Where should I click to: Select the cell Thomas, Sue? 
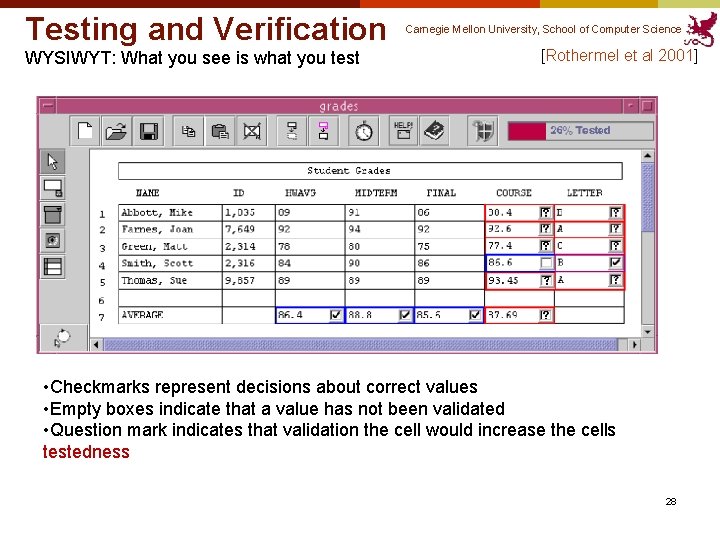point(170,281)
